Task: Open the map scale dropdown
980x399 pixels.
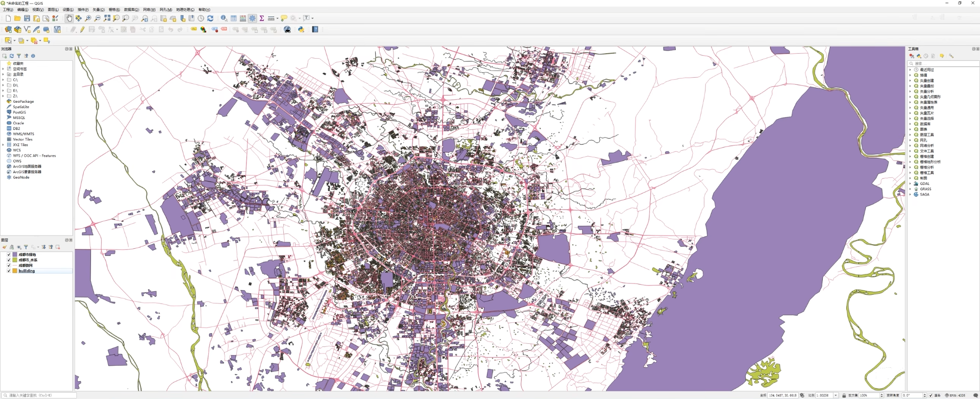Action: (836, 395)
